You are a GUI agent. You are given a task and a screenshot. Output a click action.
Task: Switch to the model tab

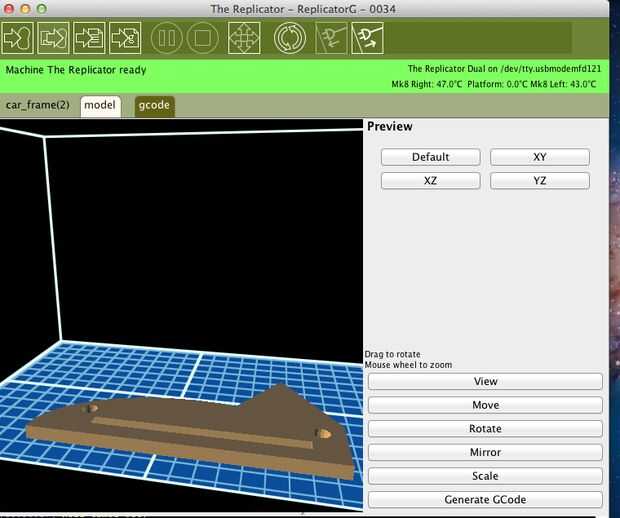pyautogui.click(x=100, y=106)
